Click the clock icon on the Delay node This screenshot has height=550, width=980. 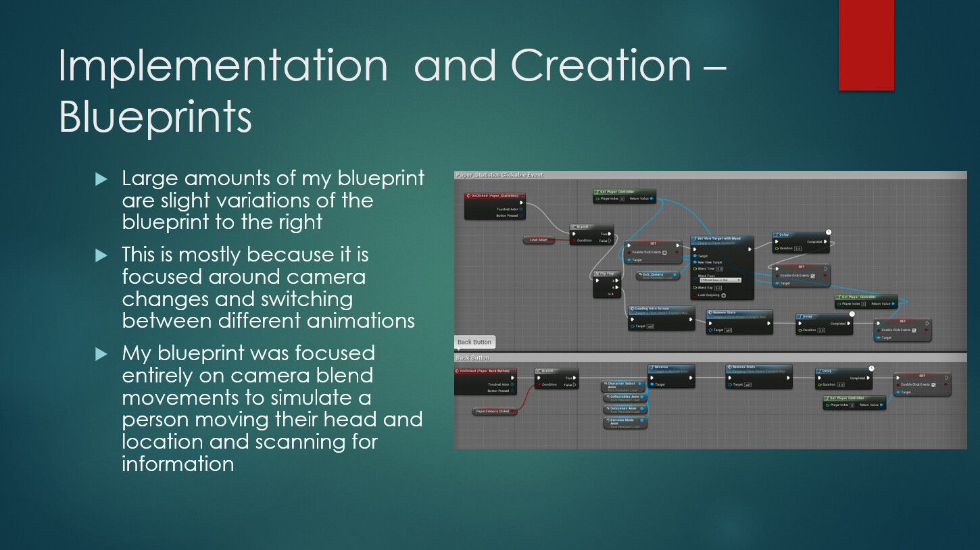(829, 232)
